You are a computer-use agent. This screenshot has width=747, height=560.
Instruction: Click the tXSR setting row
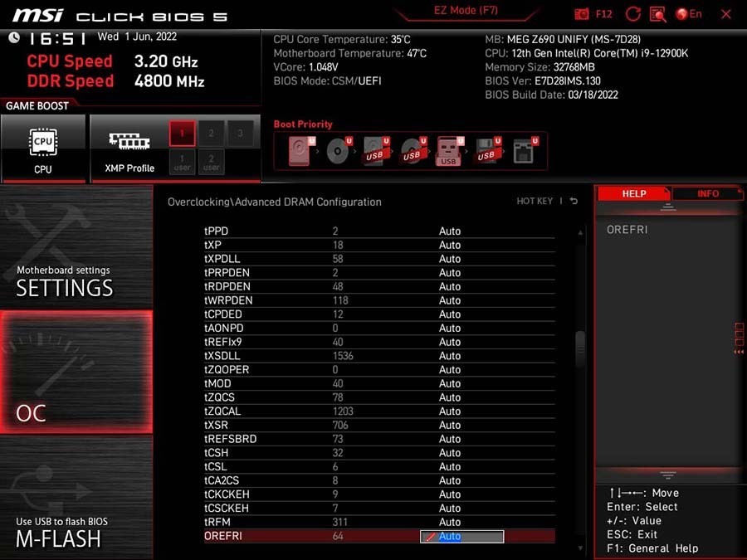coord(379,425)
